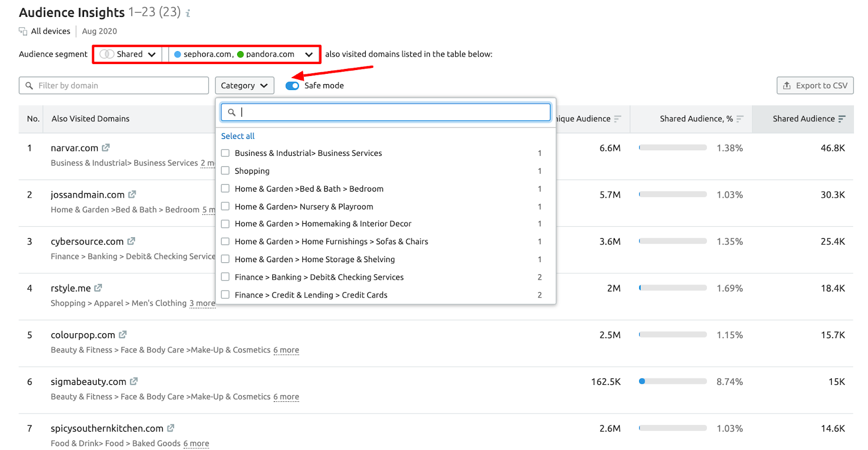Screen dimensions: 868x450
Task: Open spicysouthernkitchen.com domain link
Action: (x=107, y=429)
